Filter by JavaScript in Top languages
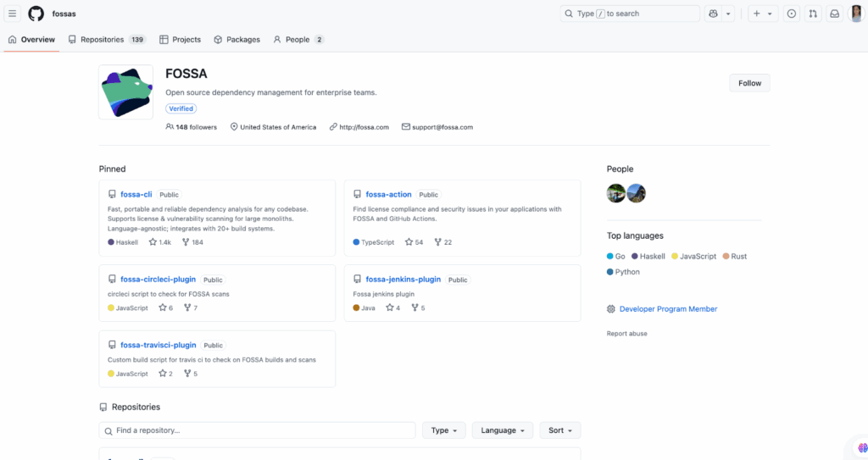This screenshot has width=868, height=460. (693, 257)
